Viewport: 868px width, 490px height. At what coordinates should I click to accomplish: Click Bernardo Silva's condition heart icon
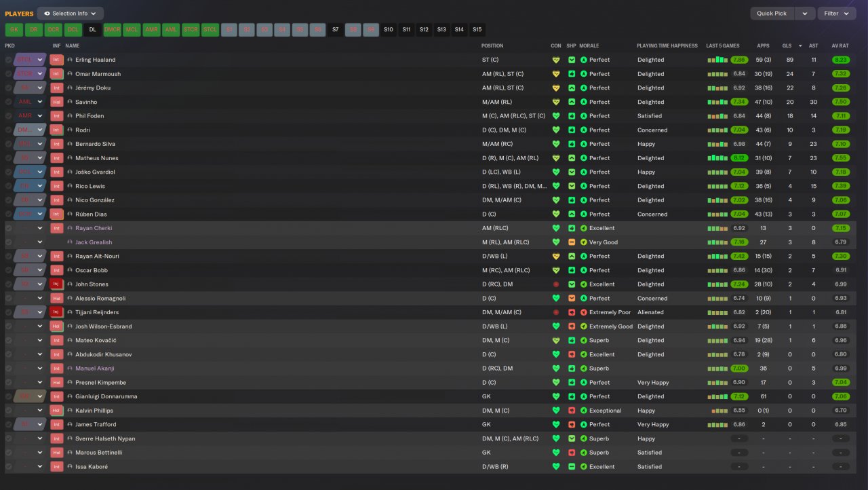pos(556,144)
